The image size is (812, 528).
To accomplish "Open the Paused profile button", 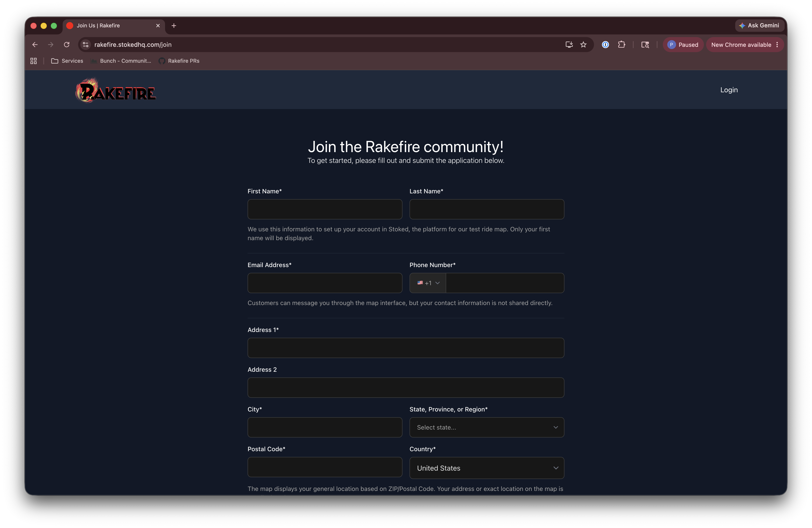I will coord(683,45).
